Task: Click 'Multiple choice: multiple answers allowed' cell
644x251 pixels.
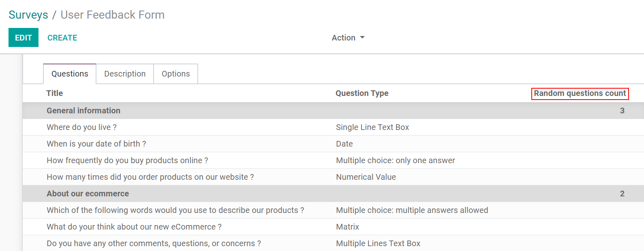Action: (x=412, y=210)
